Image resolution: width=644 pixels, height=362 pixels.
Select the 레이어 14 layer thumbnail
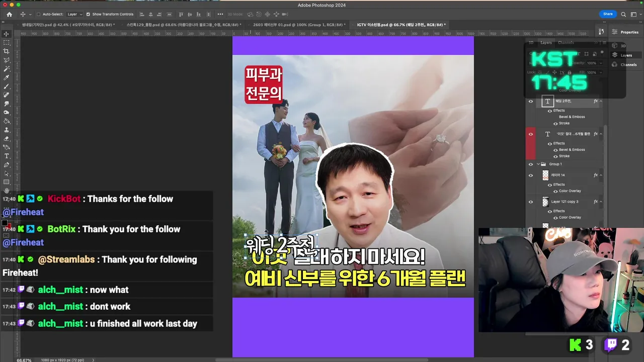pos(545,175)
